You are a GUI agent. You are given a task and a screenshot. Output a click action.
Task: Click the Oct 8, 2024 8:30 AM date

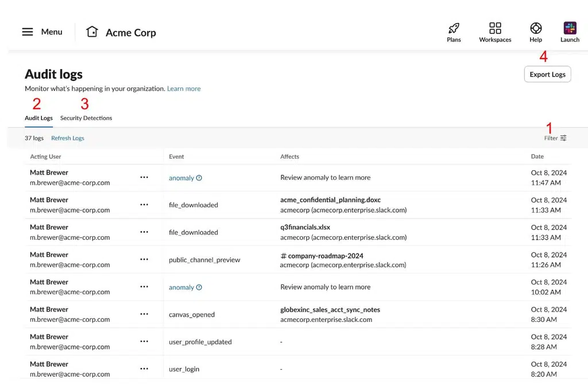[548, 314]
